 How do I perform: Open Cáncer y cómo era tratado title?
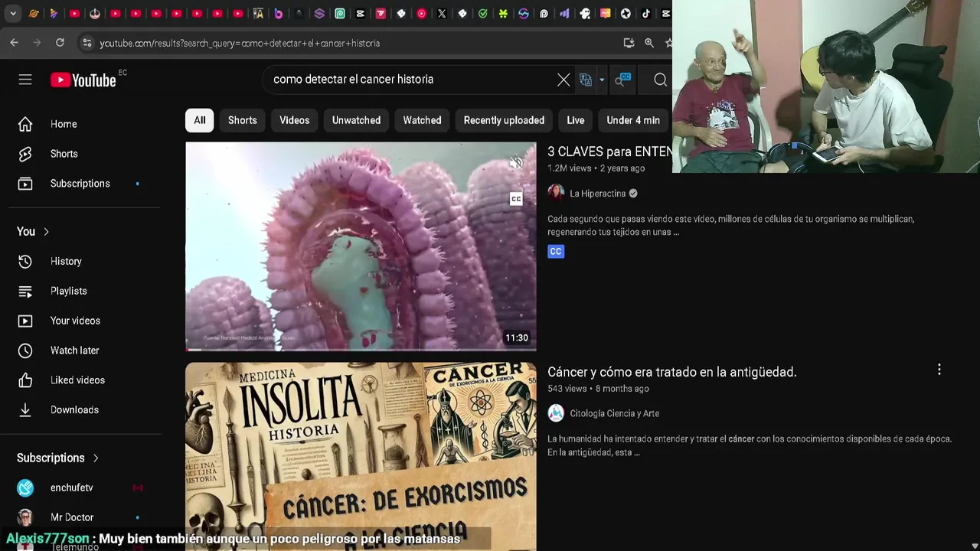point(672,372)
